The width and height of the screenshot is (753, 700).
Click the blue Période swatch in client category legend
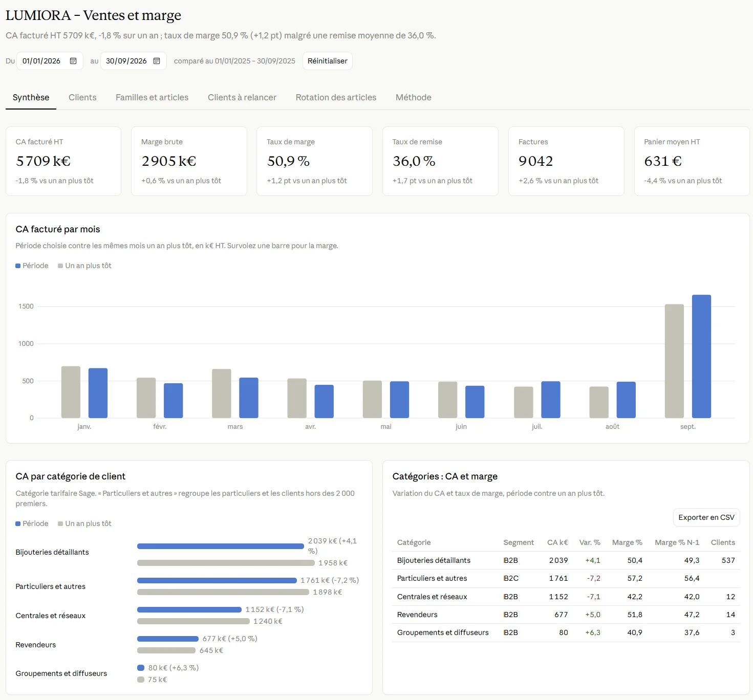18,524
